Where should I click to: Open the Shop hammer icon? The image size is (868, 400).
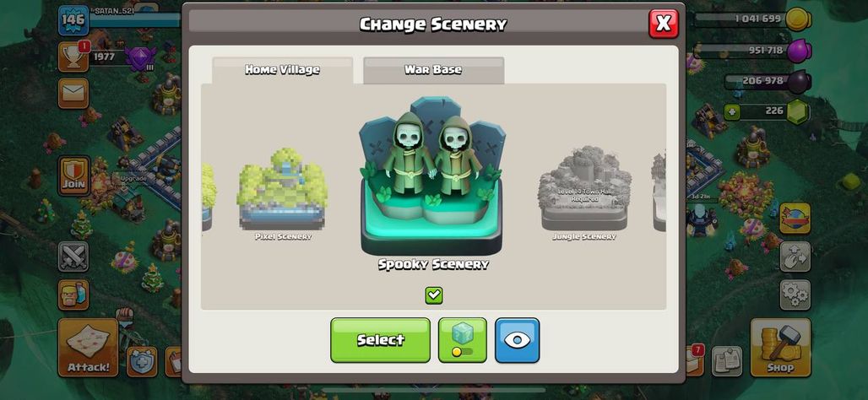tap(780, 348)
